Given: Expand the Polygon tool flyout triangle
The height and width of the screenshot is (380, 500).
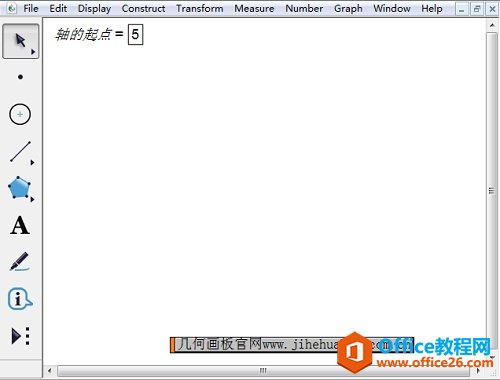Looking at the screenshot, I should click(32, 199).
